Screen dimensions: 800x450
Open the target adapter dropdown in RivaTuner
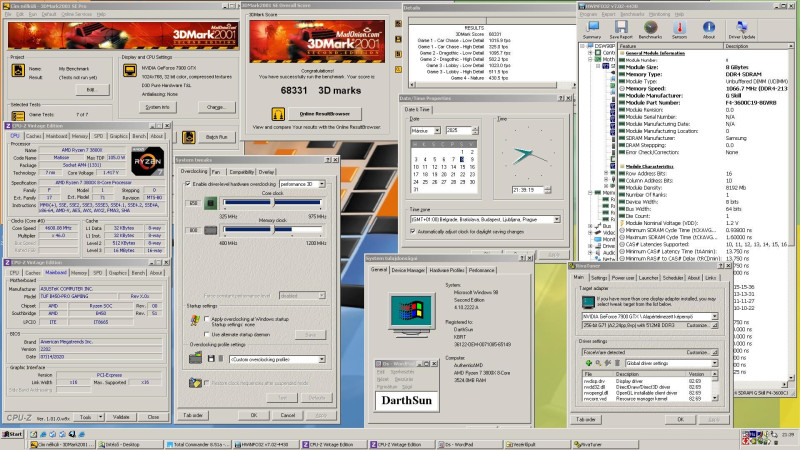click(714, 316)
